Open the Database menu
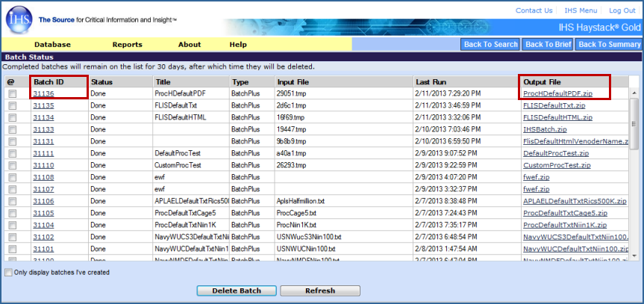The height and width of the screenshot is (304, 644). 52,45
